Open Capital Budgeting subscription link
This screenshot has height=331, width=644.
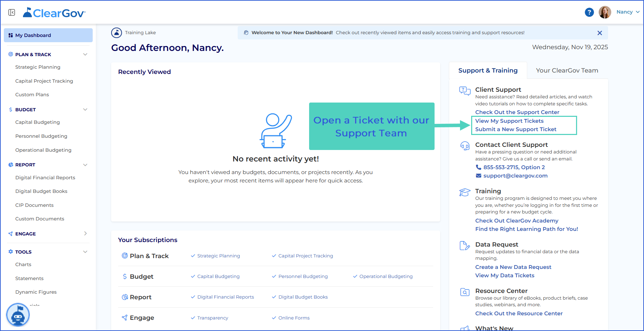pyautogui.click(x=219, y=276)
